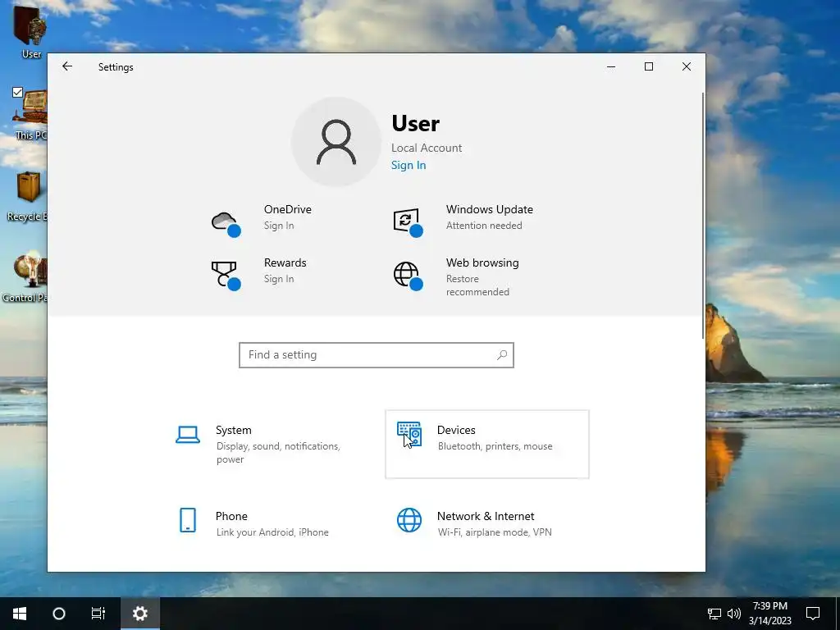Click the OneDrive cloud icon
Viewport: 840px width, 630px height.
point(226,223)
